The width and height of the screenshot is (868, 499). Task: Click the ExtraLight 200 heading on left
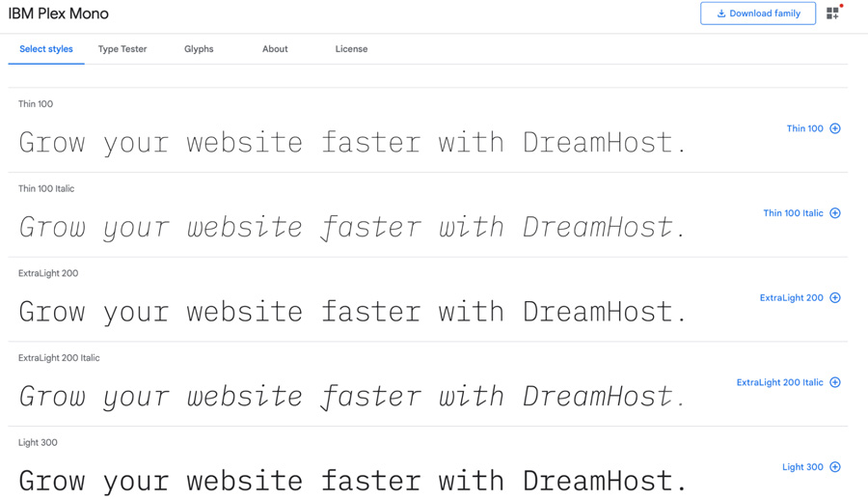[x=48, y=273]
